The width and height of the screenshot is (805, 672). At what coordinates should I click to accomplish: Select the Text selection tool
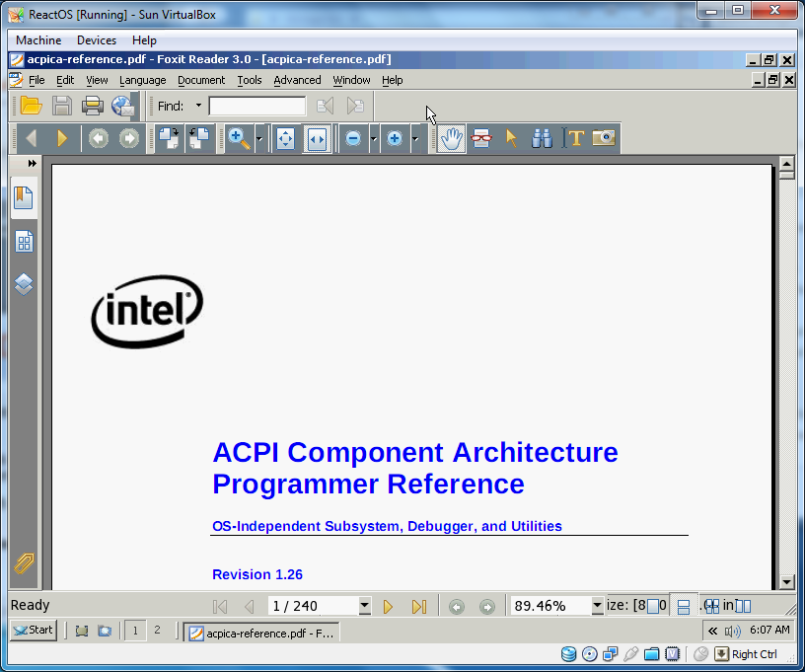pos(575,139)
